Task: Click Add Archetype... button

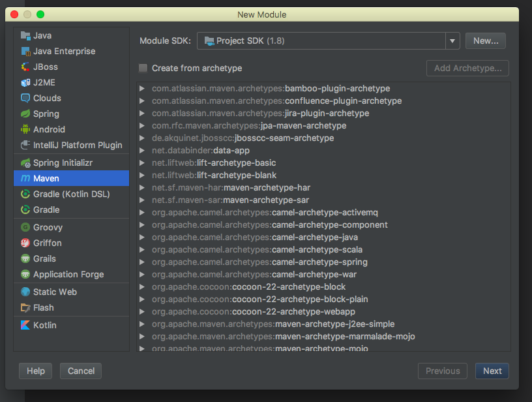Action: click(467, 69)
